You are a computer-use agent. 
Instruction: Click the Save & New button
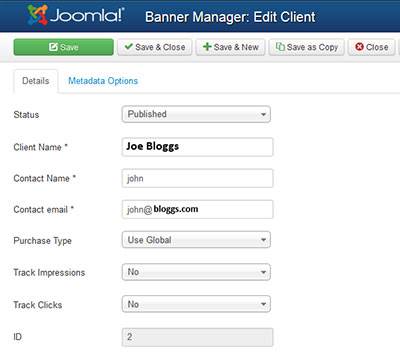point(230,47)
